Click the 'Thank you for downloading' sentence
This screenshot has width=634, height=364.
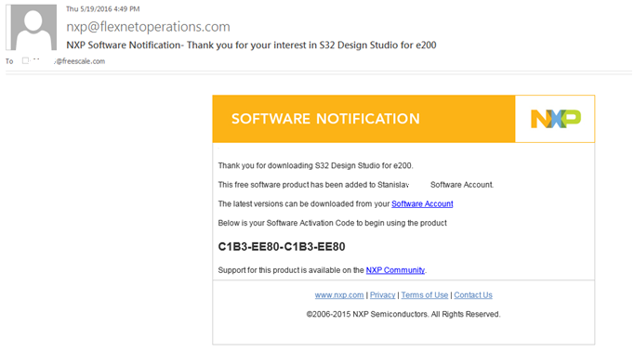315,165
